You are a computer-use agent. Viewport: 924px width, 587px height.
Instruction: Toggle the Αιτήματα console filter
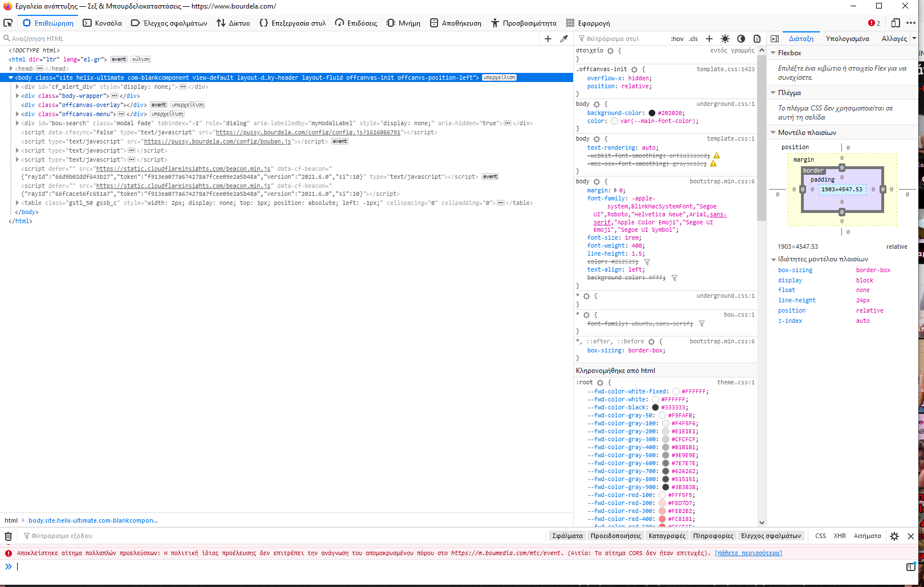868,536
